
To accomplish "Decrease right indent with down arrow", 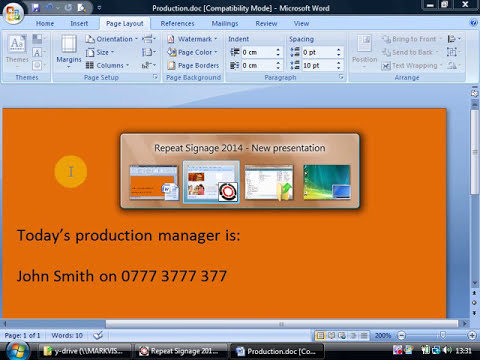I will coord(278,68).
